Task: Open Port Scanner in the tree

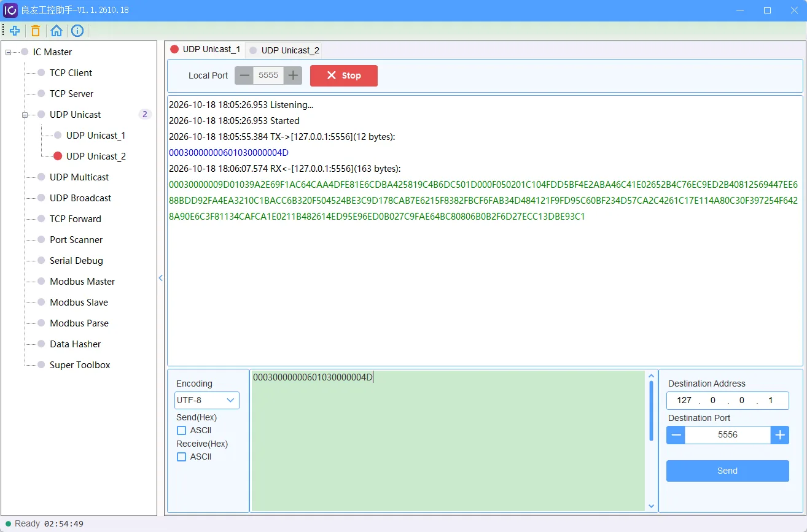Action: 76,240
